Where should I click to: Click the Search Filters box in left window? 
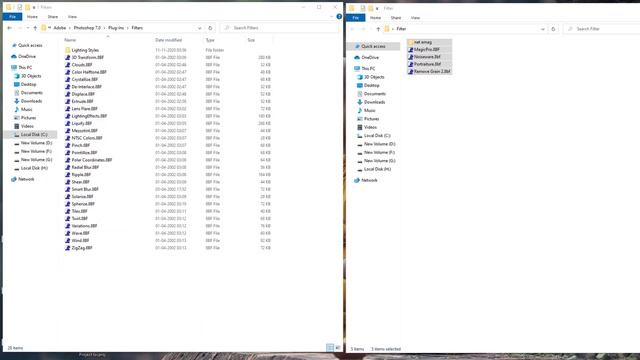[280, 28]
